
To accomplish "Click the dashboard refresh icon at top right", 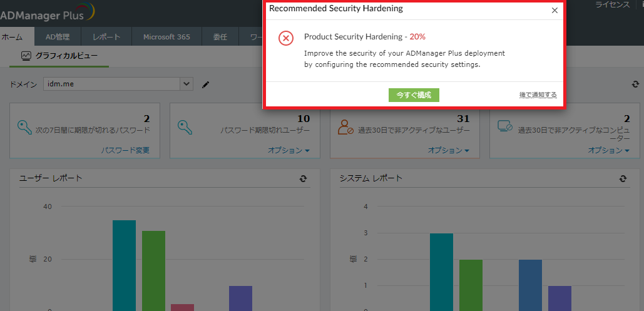I will (636, 84).
